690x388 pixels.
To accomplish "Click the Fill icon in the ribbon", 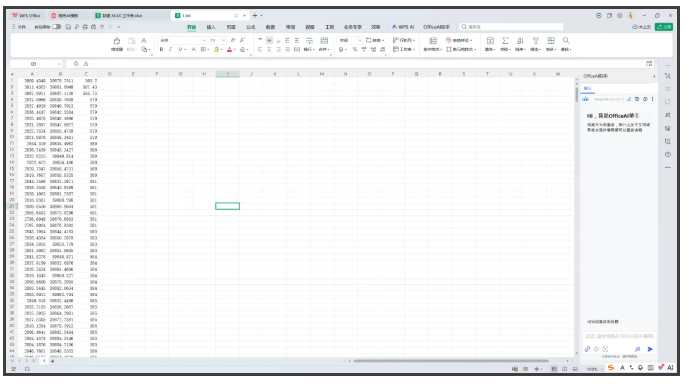I will 490,40.
